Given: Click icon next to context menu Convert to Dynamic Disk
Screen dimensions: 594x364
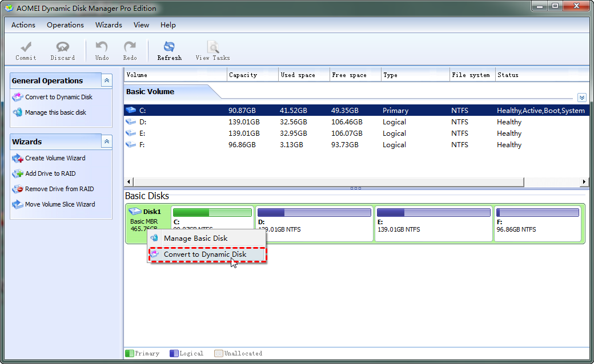Looking at the screenshot, I should pos(154,254).
